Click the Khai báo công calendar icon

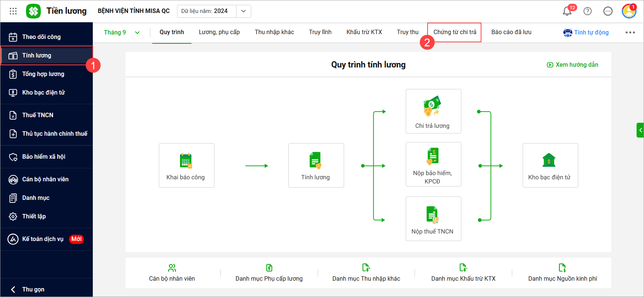tap(186, 161)
